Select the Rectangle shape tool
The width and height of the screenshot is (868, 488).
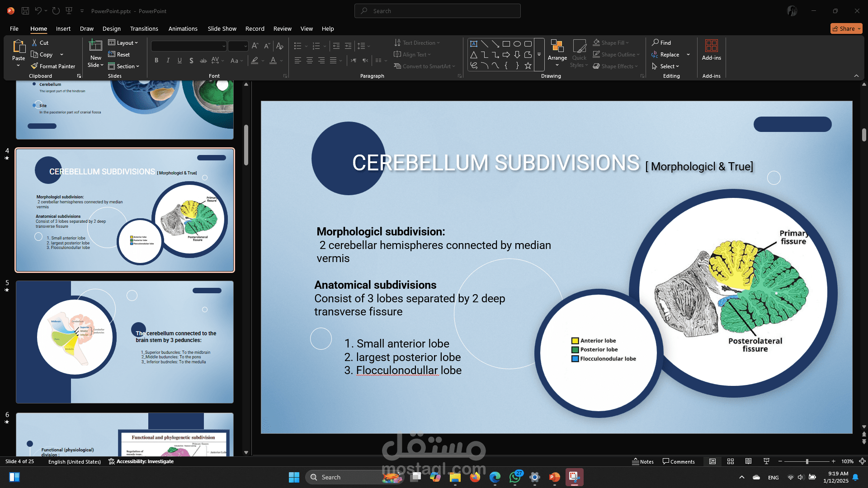(506, 44)
